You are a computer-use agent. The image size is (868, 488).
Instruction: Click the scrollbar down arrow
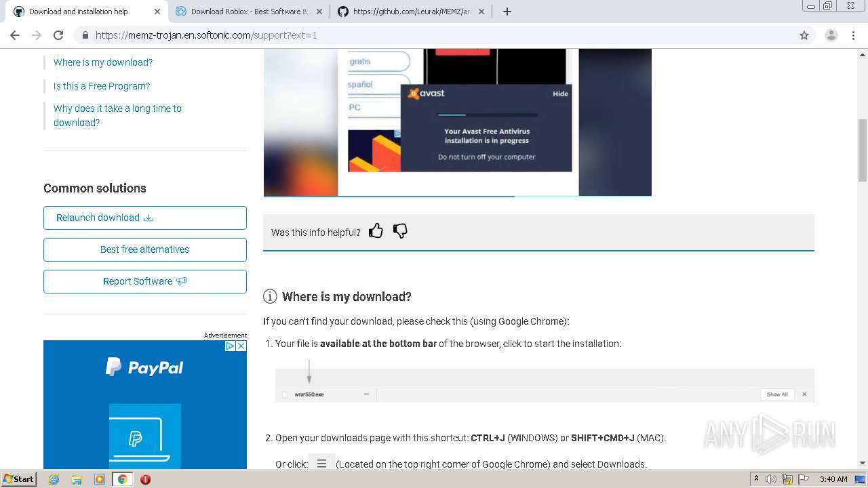(863, 464)
